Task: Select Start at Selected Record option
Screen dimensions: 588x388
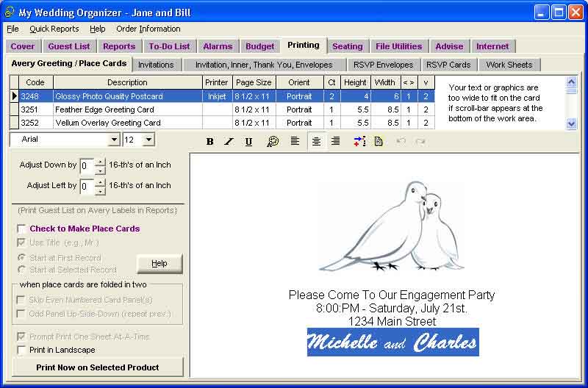Action: pos(21,270)
